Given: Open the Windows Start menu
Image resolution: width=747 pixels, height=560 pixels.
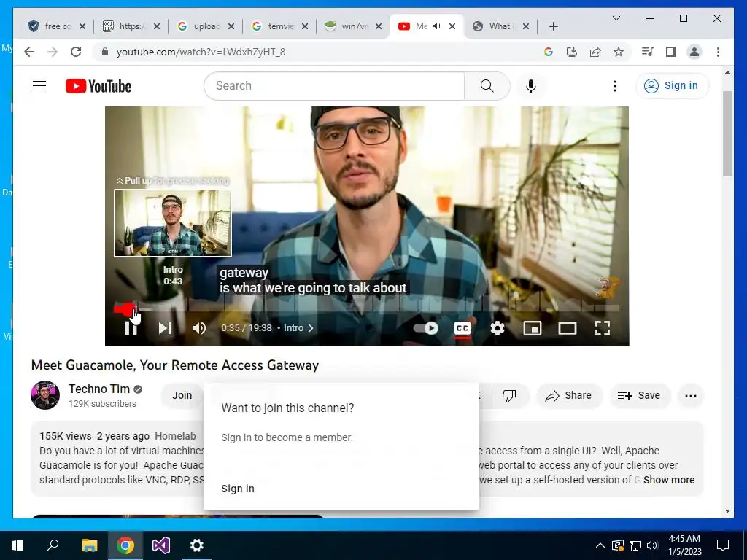Looking at the screenshot, I should tap(18, 545).
